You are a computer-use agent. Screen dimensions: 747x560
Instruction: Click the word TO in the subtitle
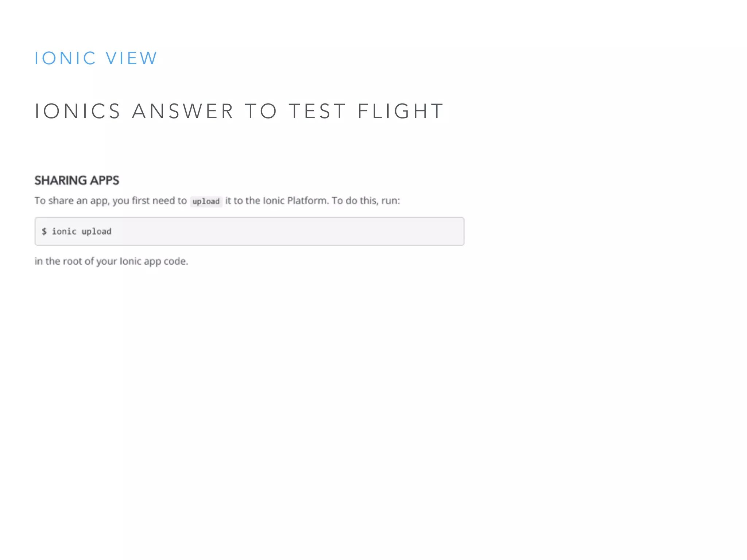(260, 111)
